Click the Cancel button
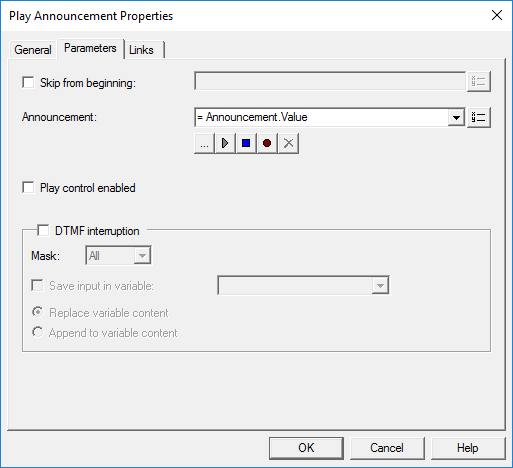Viewport: 513px width, 468px height. point(387,448)
